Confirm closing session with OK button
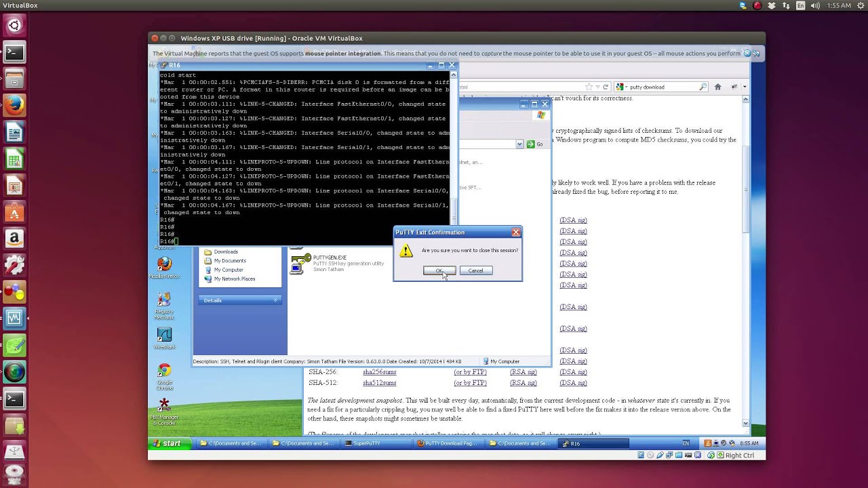The width and height of the screenshot is (868, 488). [439, 270]
